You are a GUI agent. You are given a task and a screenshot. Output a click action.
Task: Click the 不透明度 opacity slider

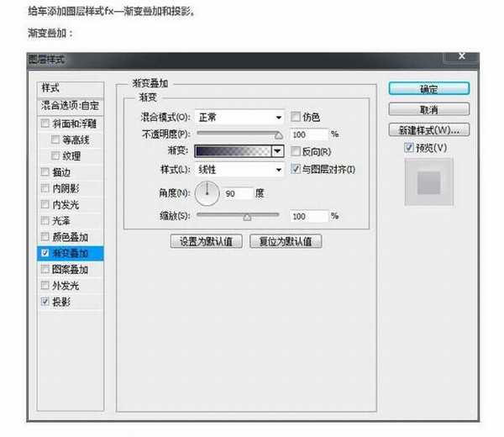click(x=239, y=134)
